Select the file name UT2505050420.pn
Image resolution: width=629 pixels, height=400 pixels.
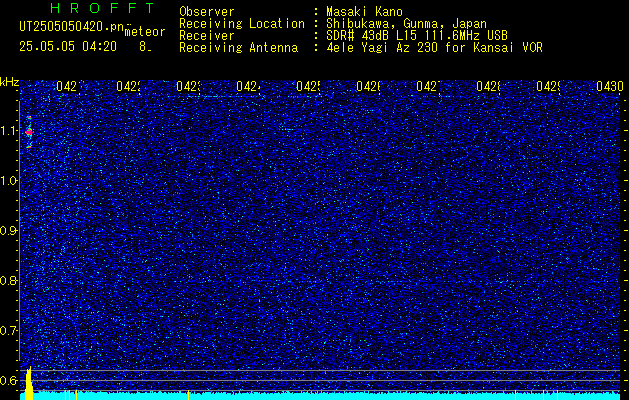[x=72, y=26]
